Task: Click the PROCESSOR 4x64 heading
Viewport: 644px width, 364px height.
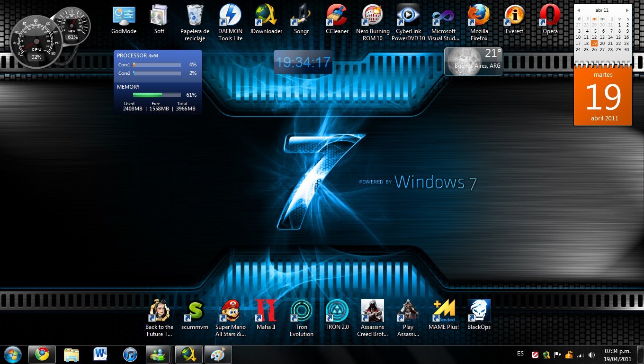Action: coord(138,55)
